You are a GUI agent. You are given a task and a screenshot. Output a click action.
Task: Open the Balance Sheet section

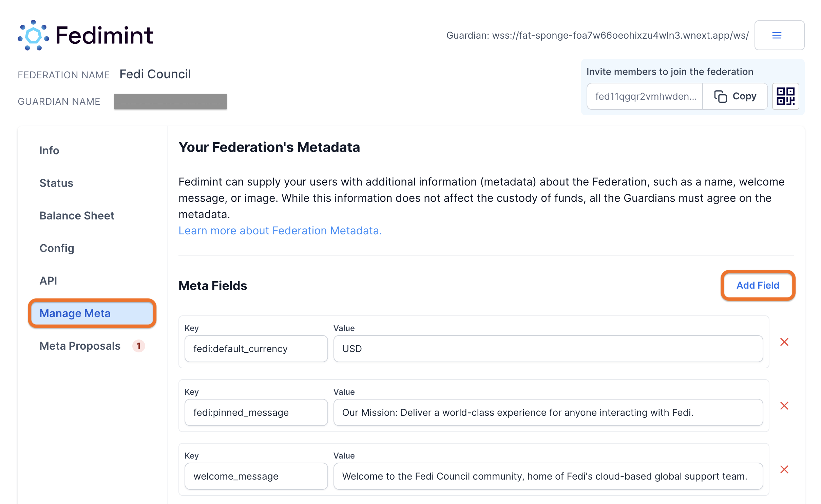[77, 215]
